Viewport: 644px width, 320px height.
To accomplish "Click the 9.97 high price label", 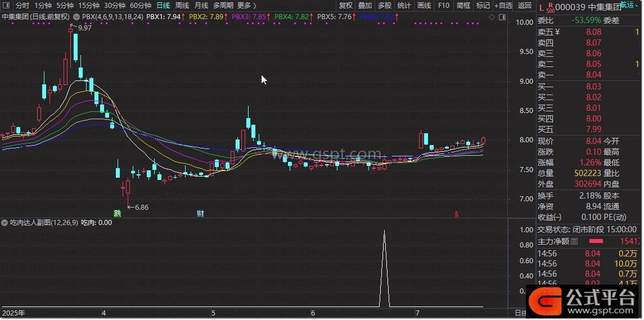I will pyautogui.click(x=84, y=28).
